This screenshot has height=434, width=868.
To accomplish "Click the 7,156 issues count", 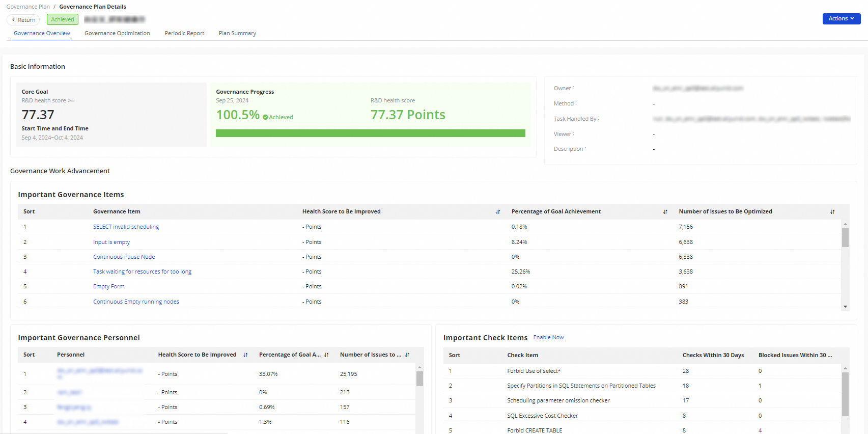I will [x=686, y=227].
